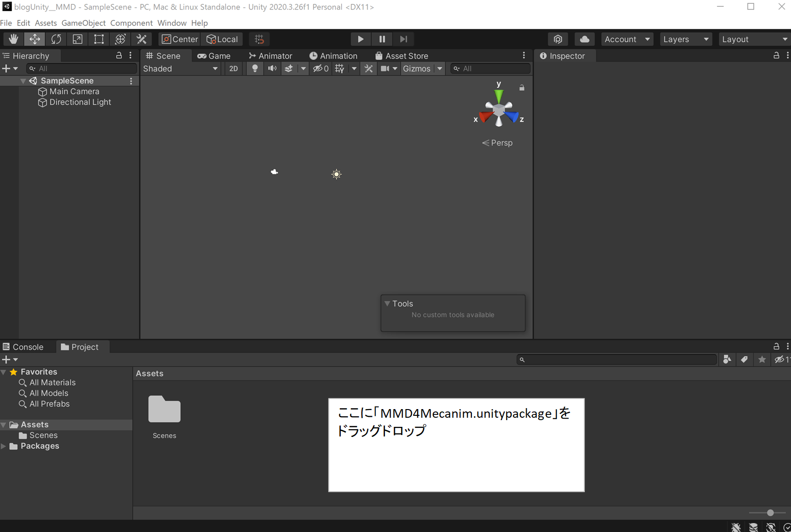This screenshot has width=791, height=532.
Task: Toggle 2D scene view mode
Action: [234, 68]
